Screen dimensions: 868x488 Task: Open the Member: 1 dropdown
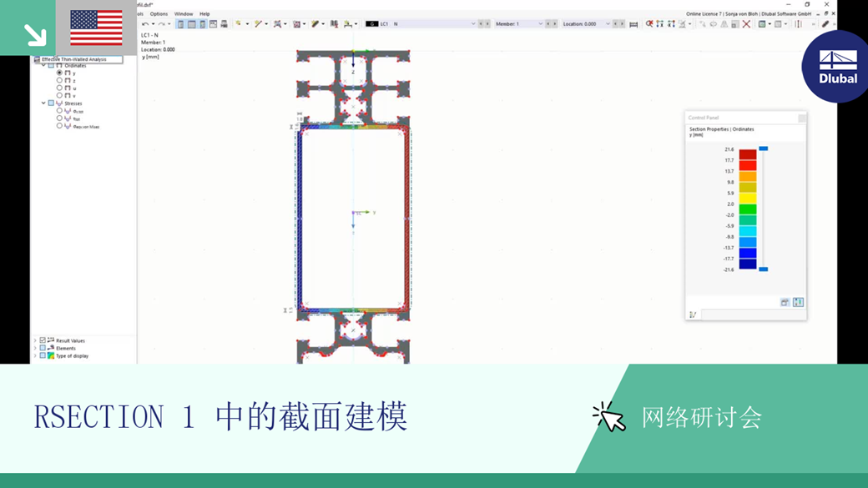click(541, 23)
